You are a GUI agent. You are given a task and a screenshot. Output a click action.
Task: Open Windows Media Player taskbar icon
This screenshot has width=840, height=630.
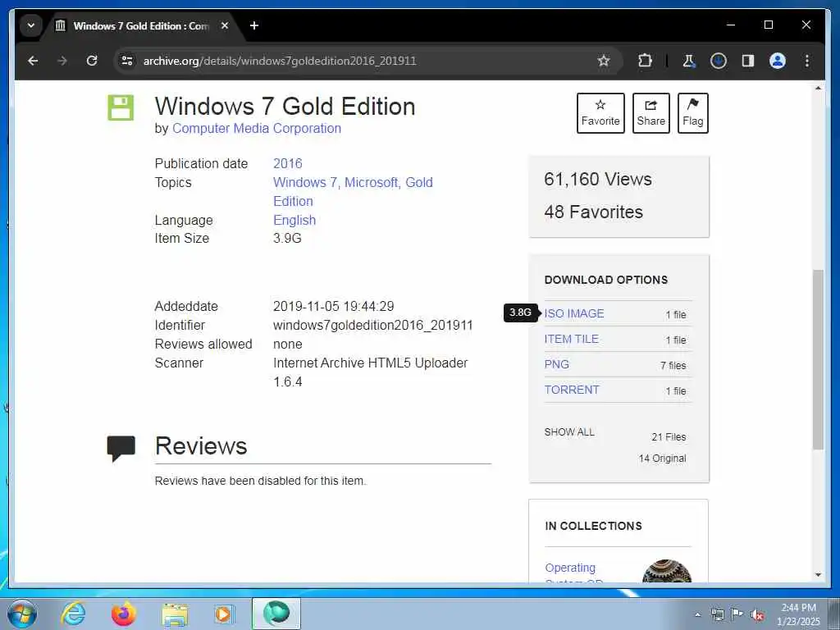(x=223, y=614)
